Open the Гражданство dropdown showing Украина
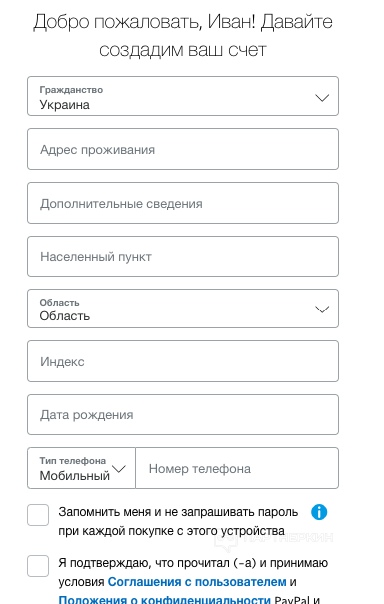Image resolution: width=384 pixels, height=604 pixels. [183, 96]
